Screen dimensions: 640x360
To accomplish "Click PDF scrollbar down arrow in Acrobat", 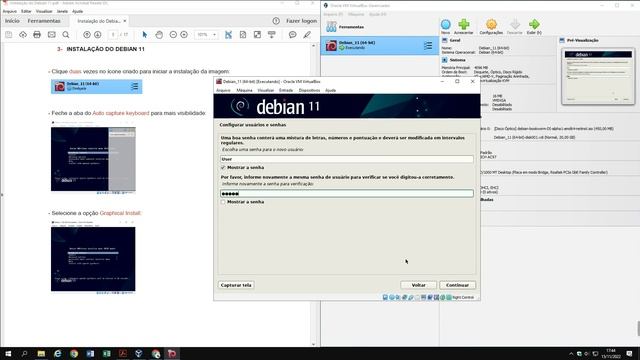I will pos(313,344).
